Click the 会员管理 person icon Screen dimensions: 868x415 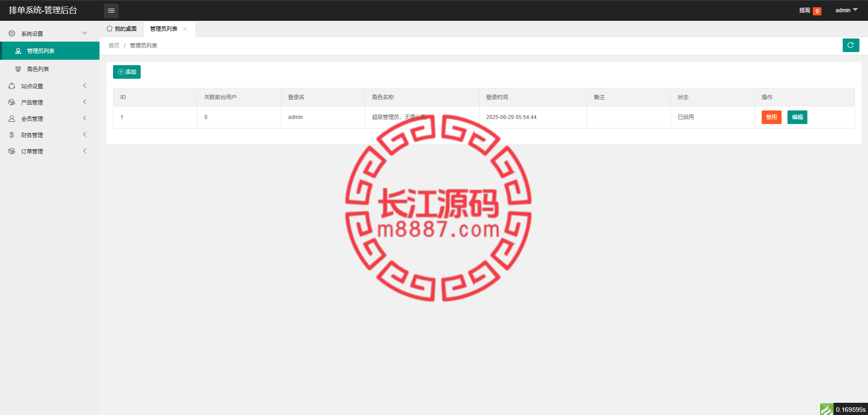[12, 119]
